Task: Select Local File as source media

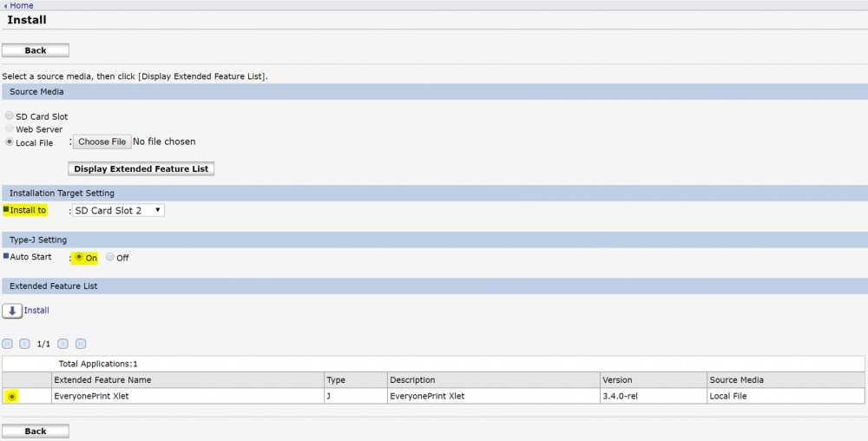Action: click(x=10, y=142)
